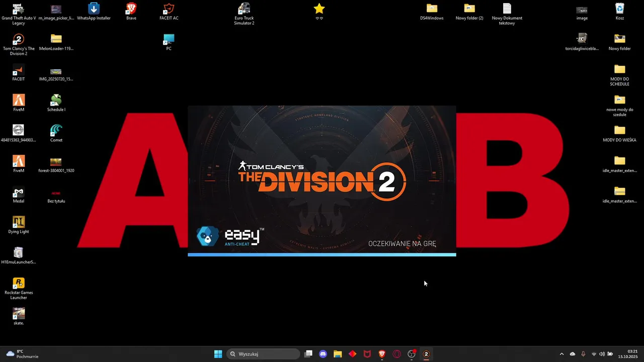Switch to The Division 2 taskbar icon
The height and width of the screenshot is (362, 644).
click(426, 354)
